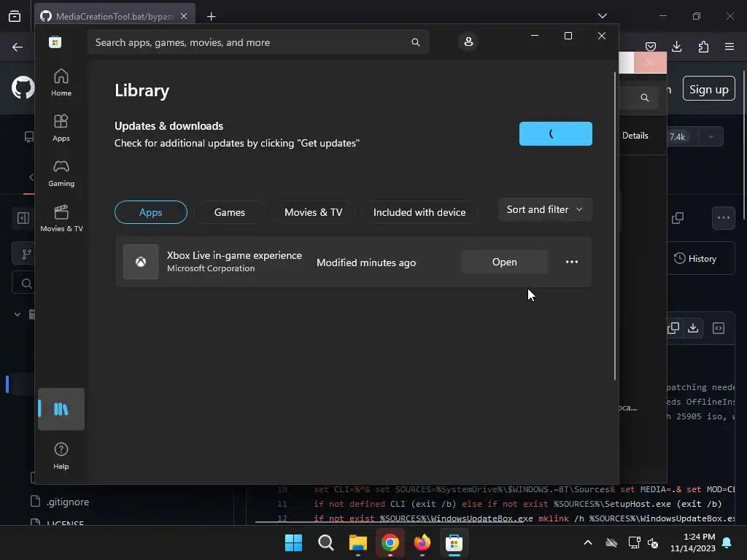This screenshot has width=747, height=560.
Task: Show hidden system tray icons
Action: click(588, 542)
